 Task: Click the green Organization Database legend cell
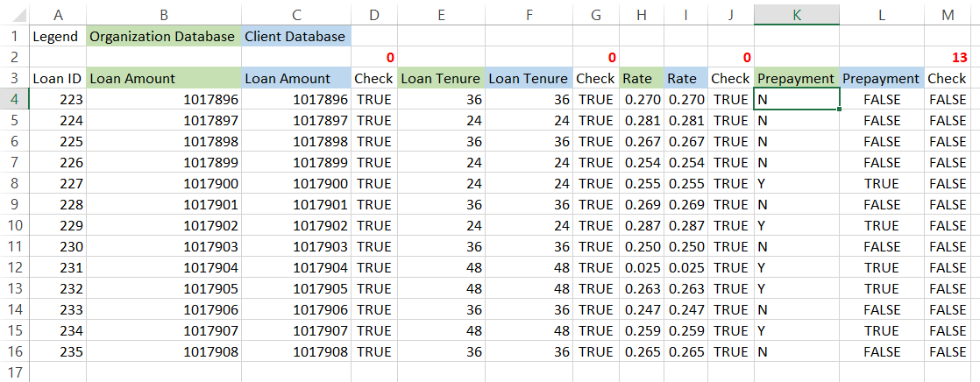tap(163, 37)
